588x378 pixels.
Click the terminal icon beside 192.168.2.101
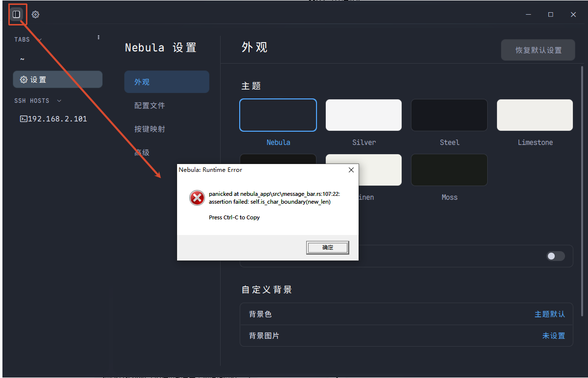point(23,118)
